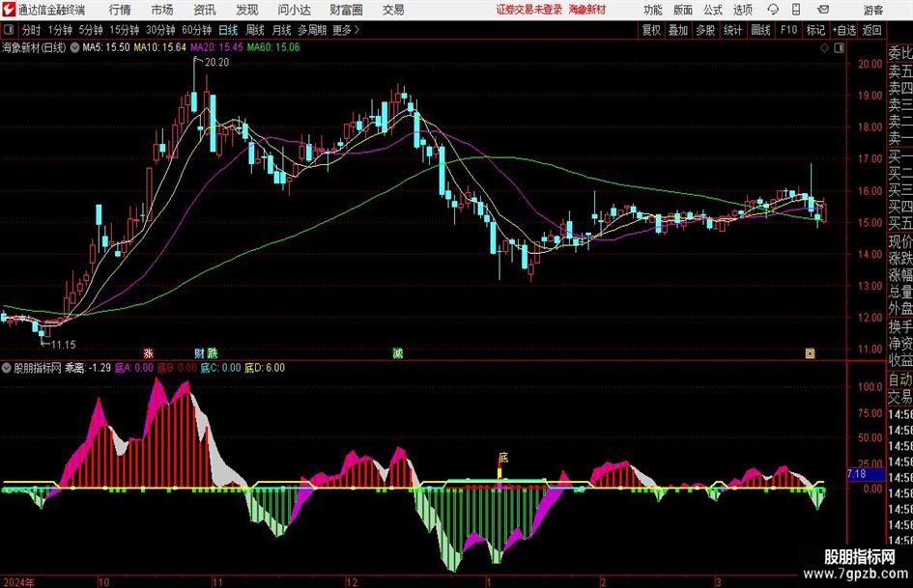This screenshot has width=913, height=588.
Task: Open the headset customer service icon
Action: 773,10
